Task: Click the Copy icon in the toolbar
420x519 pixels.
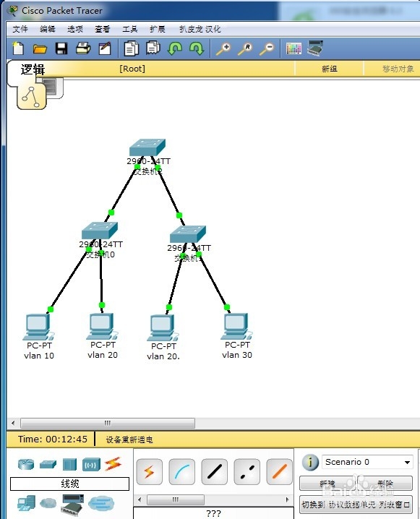Action: 132,48
